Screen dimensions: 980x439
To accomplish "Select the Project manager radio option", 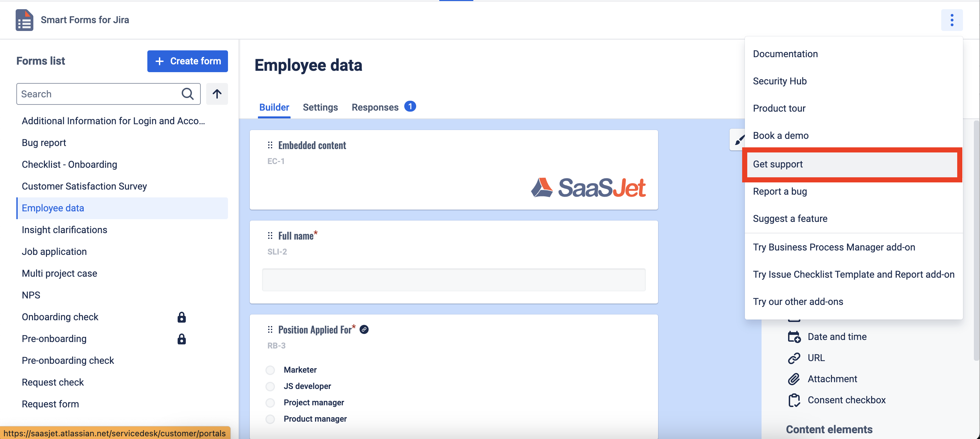I will (270, 403).
